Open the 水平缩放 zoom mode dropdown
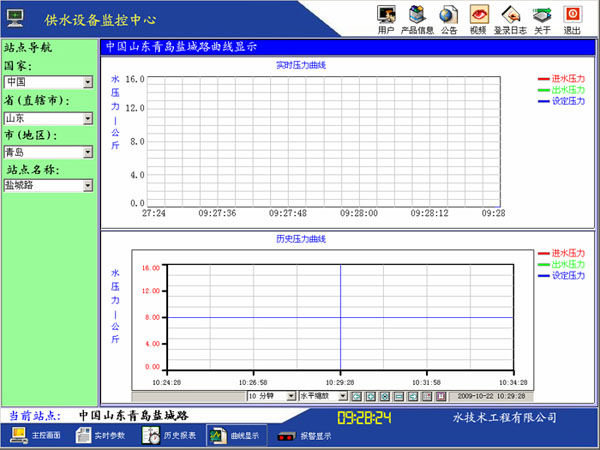Screen dimensions: 600x450 pyautogui.click(x=344, y=397)
